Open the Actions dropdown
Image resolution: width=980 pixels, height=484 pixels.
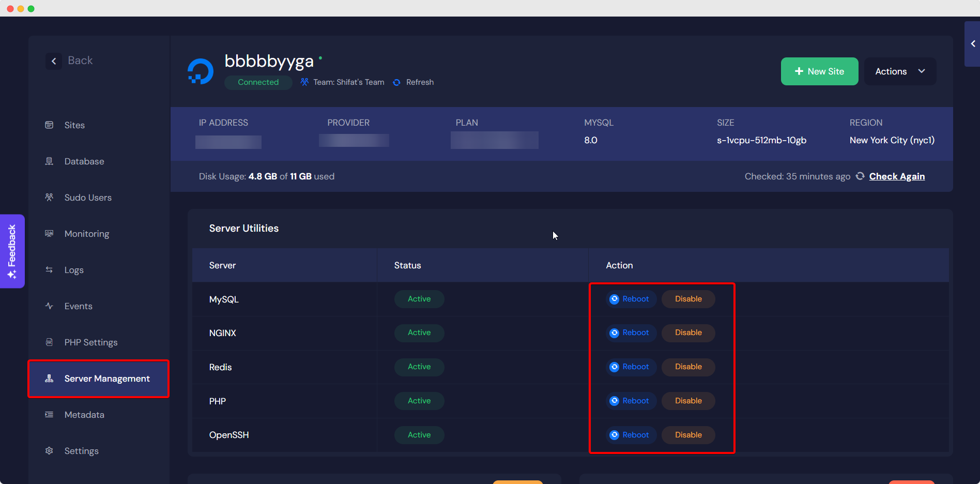click(900, 71)
